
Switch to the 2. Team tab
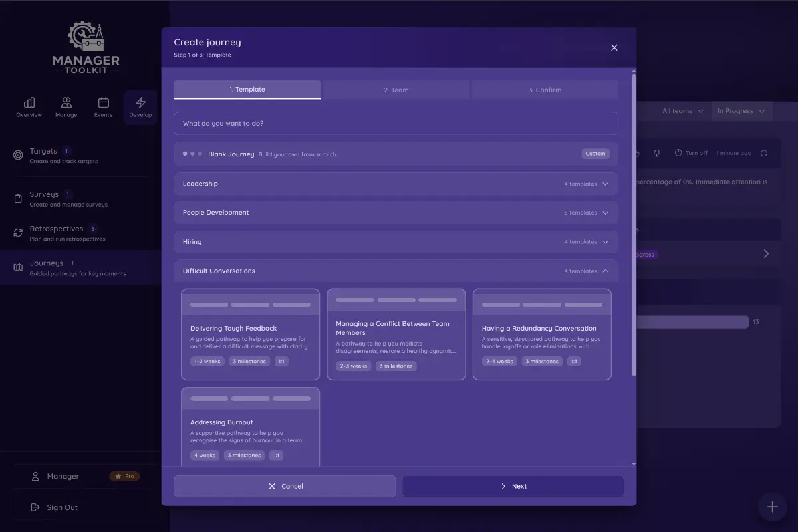point(396,89)
